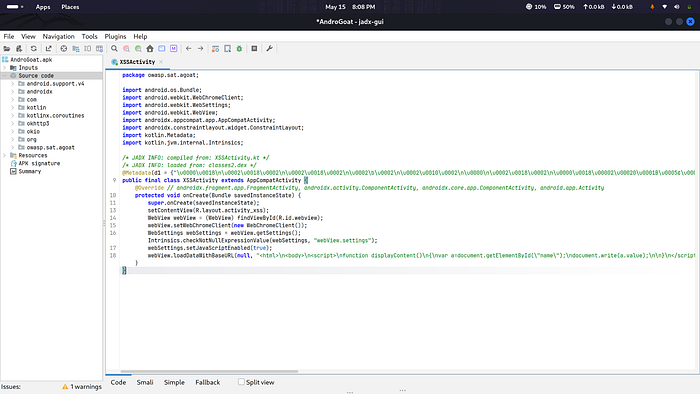The image size is (700, 394).
Task: Switch to the Simple view tab
Action: [x=174, y=382]
